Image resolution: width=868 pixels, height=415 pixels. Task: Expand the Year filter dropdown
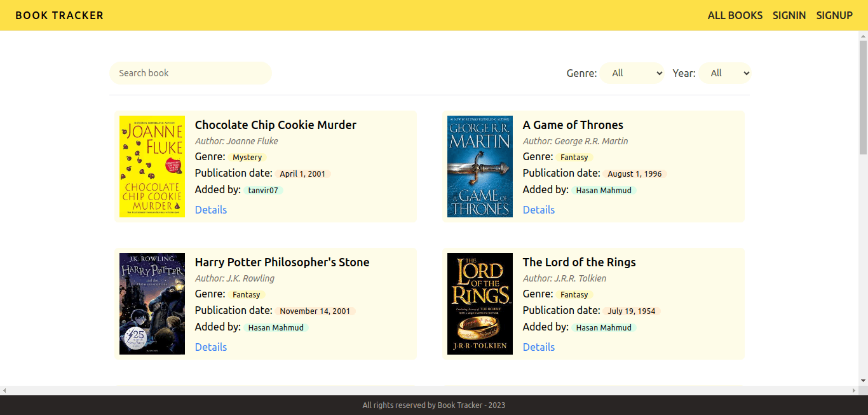pyautogui.click(x=725, y=73)
